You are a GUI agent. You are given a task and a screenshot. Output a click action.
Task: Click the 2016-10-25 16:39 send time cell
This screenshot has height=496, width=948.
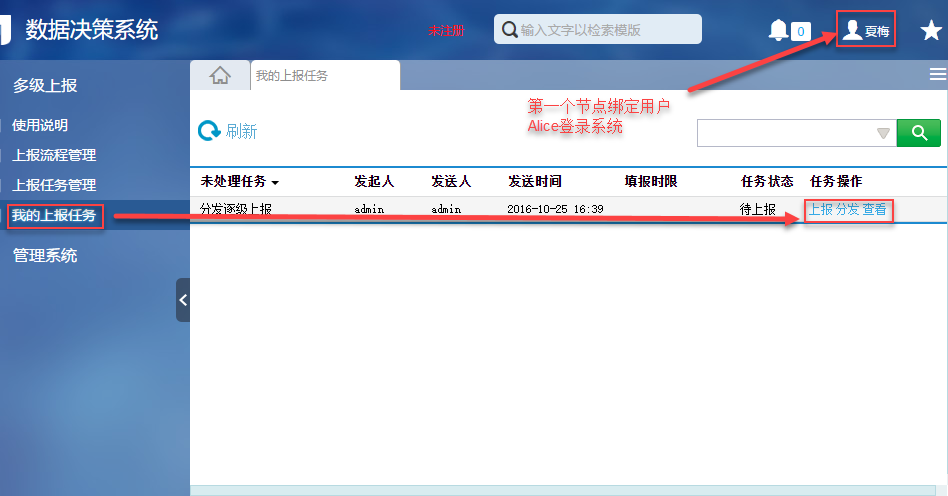(555, 209)
